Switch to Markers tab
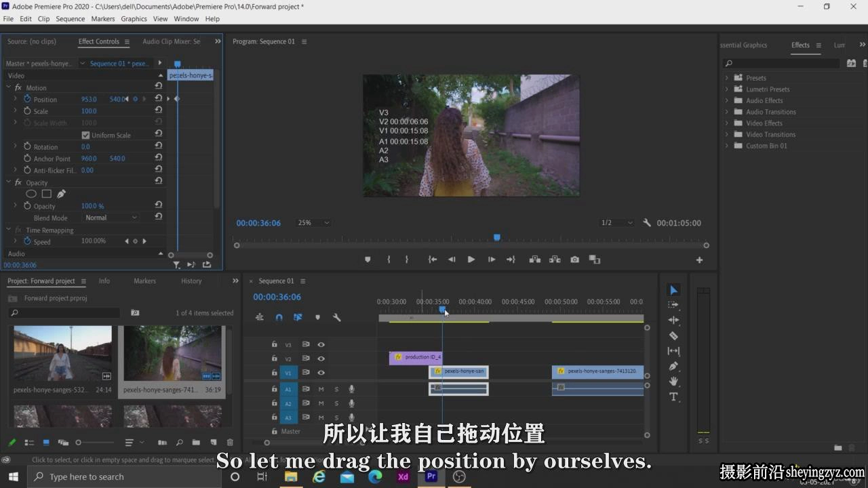868x488 pixels. pyautogui.click(x=144, y=281)
